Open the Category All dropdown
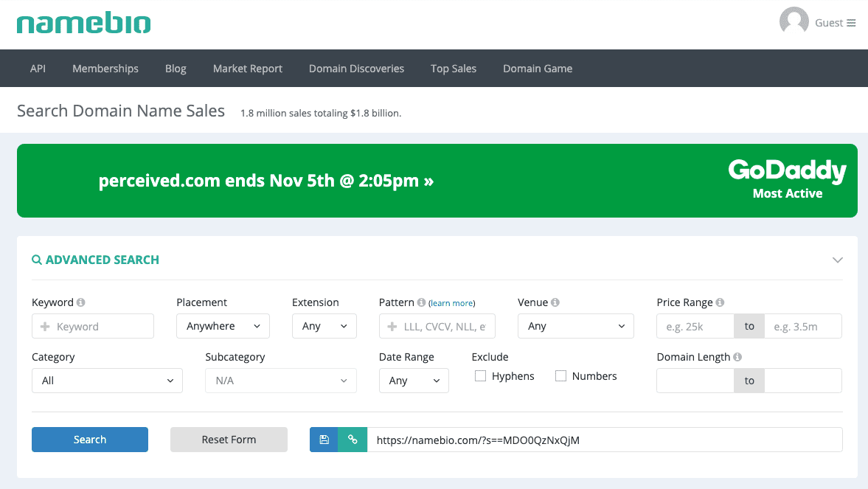The width and height of the screenshot is (868, 489). pyautogui.click(x=108, y=381)
